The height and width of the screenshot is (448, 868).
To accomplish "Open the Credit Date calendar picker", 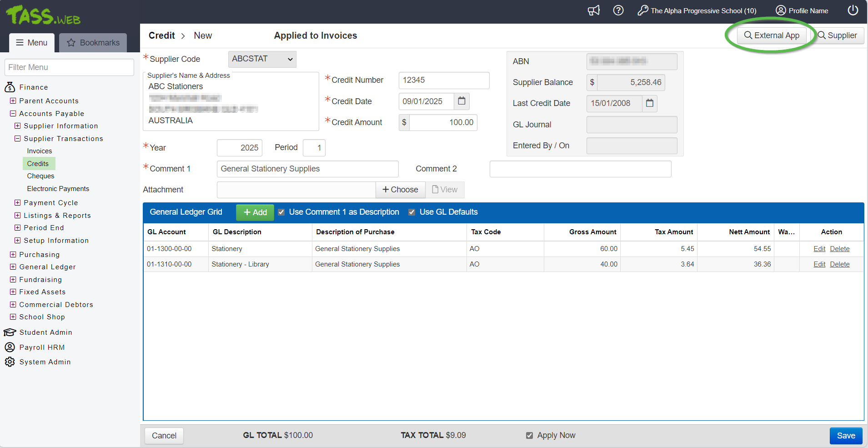I will 462,101.
